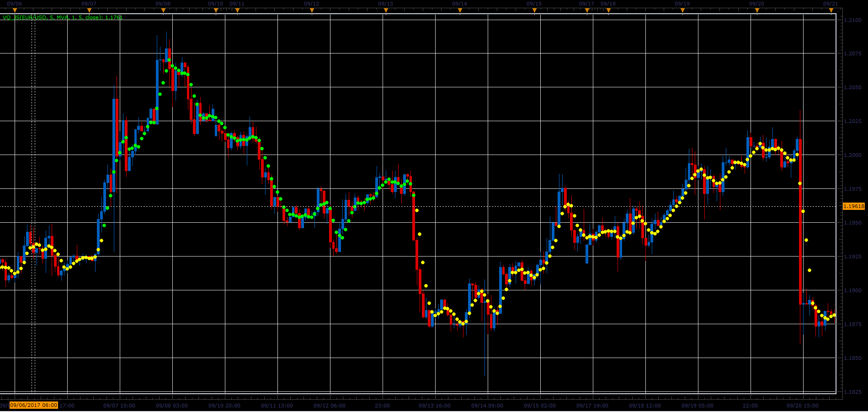
Task: Select the 09/10 20:00 time axis label
Action: (x=224, y=406)
